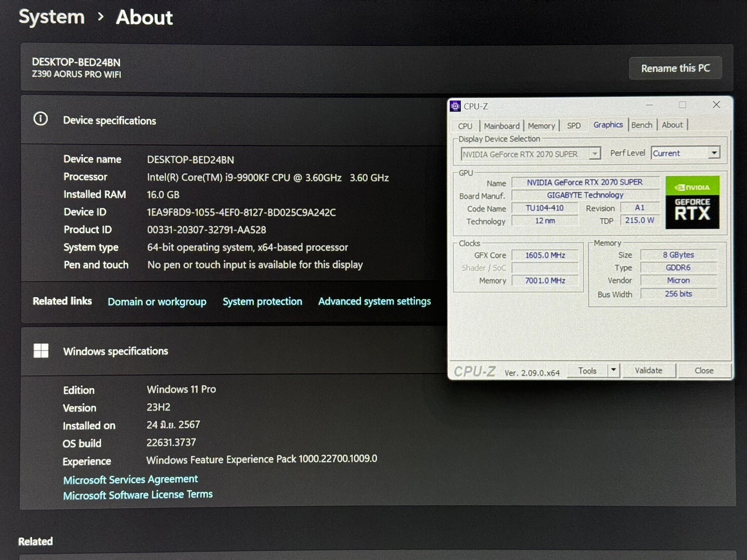Click the Device ID value 1EA9F8D9-1055-4EF0-8127-BD025C9A242C
This screenshot has width=747, height=560.
coord(241,212)
